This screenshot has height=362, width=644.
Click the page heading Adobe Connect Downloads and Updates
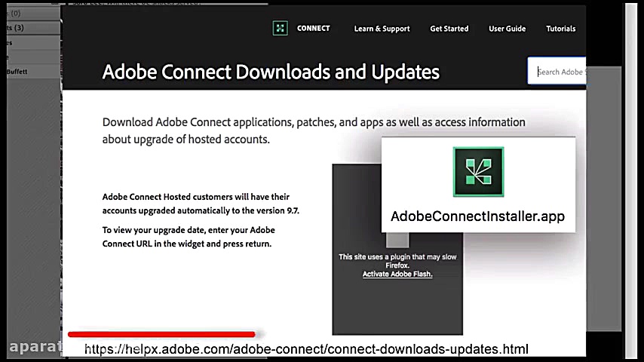(271, 72)
